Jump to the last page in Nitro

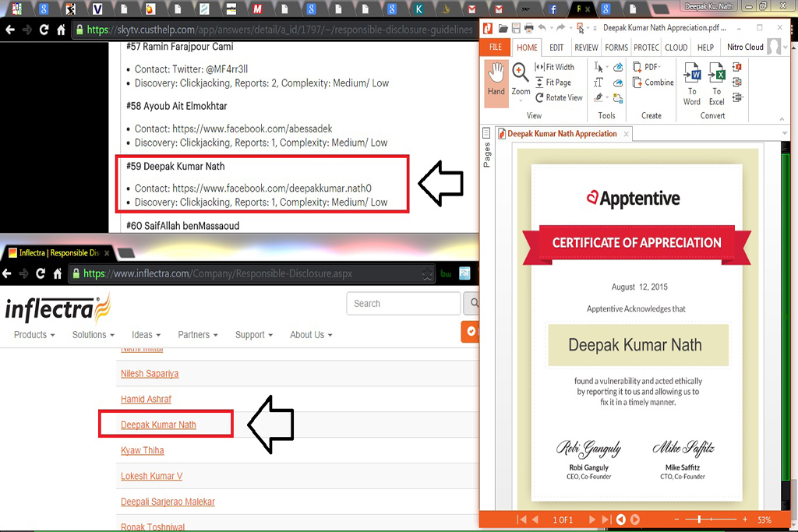click(606, 520)
